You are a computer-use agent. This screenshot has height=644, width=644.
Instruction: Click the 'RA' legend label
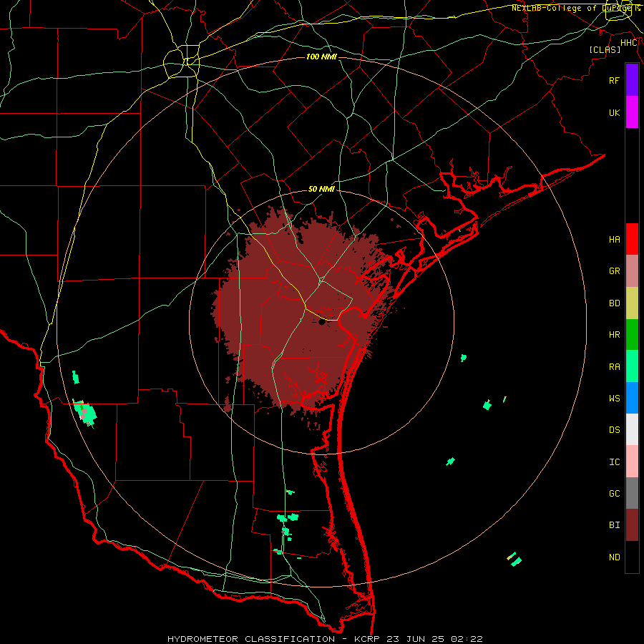[614, 367]
